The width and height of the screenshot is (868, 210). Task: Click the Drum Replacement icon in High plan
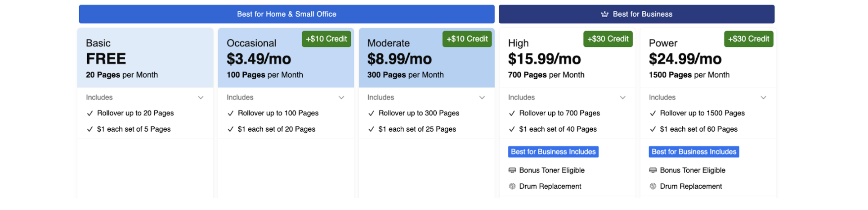(512, 186)
